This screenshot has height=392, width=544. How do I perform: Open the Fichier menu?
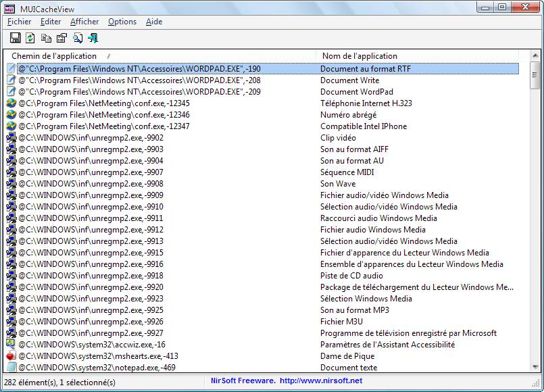(x=20, y=22)
